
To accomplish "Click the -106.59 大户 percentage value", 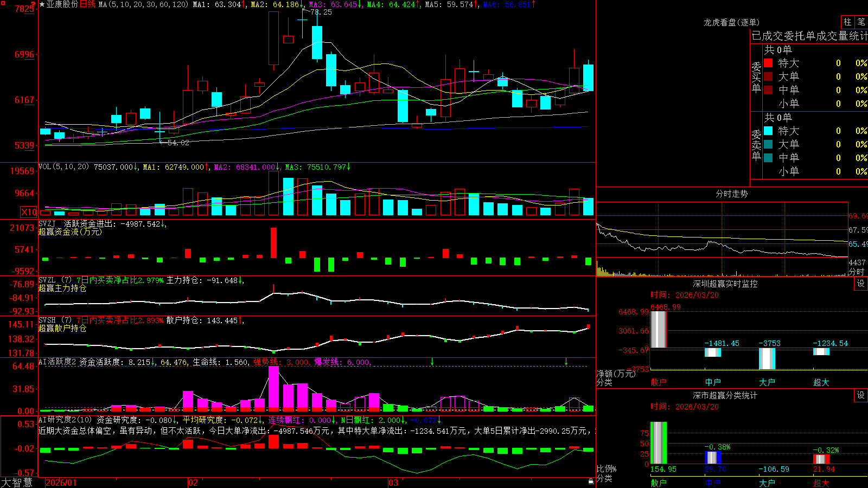I will (774, 469).
